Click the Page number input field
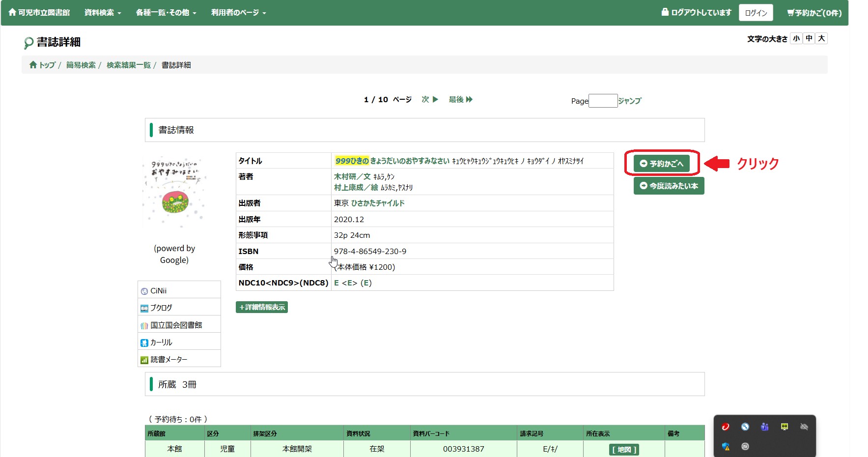This screenshot has height=457, width=868. click(603, 101)
